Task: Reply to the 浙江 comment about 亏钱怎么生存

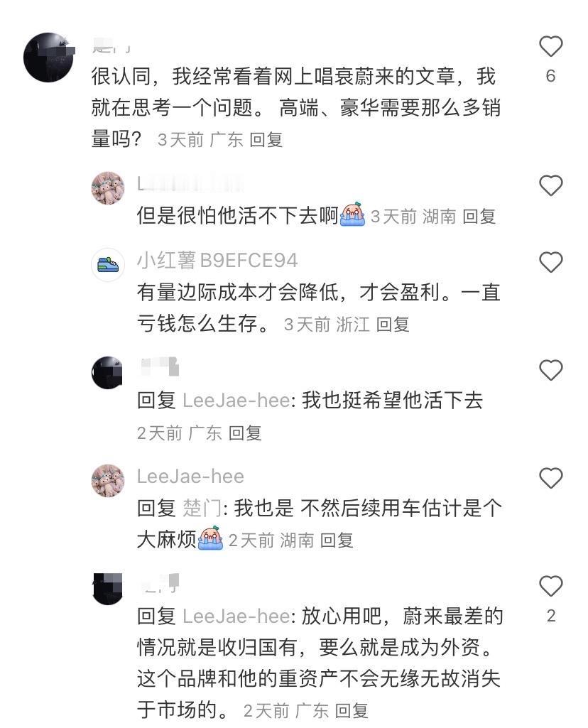Action: point(393,325)
